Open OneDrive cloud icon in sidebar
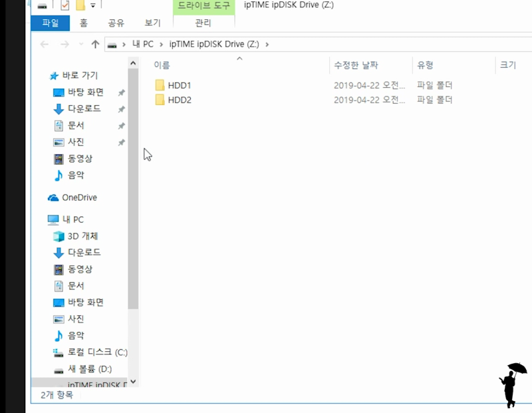 pos(53,198)
